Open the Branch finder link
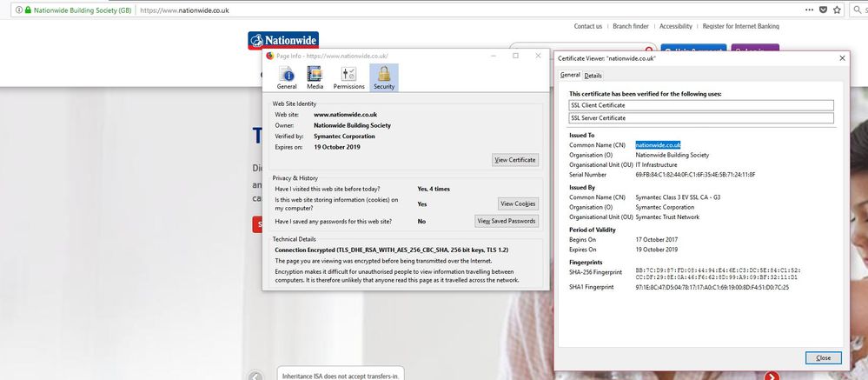The height and width of the screenshot is (380, 868). [x=633, y=26]
